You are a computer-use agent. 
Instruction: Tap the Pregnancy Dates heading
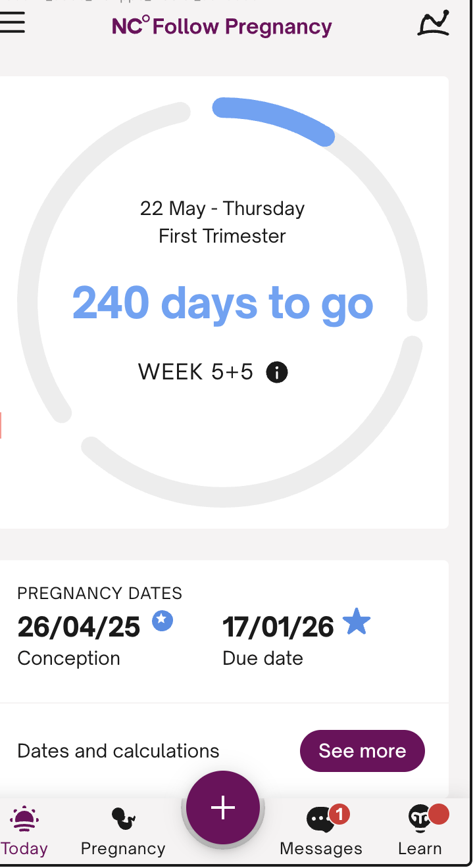coord(100,593)
